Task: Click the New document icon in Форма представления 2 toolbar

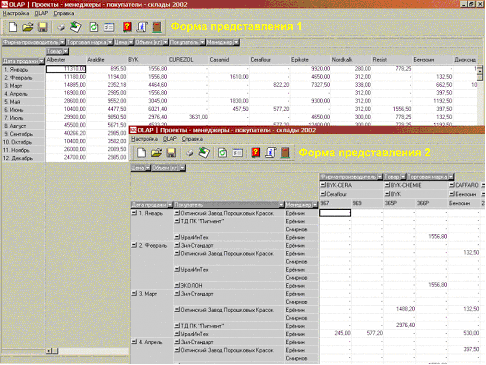Action: point(142,153)
